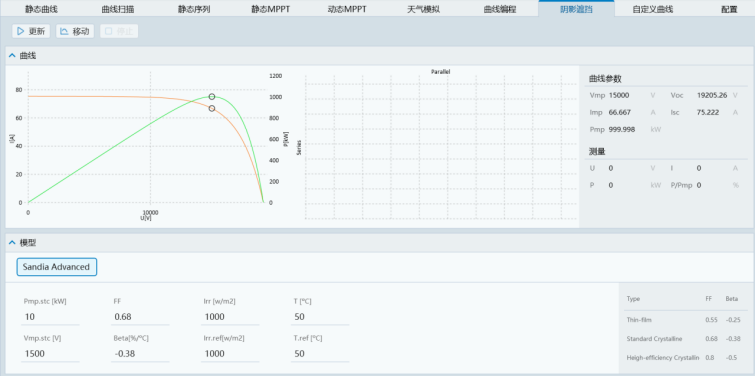
Task: Switch to the 配置 tab
Action: click(729, 9)
